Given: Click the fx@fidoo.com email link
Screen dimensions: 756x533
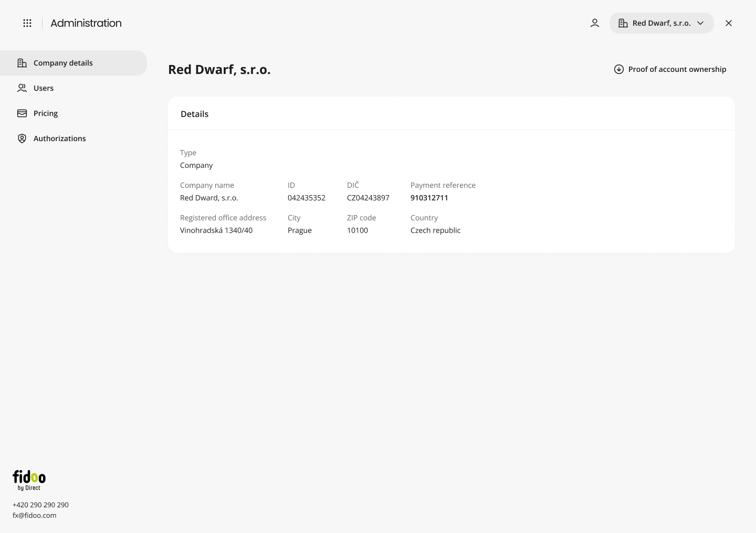Looking at the screenshot, I should 34,515.
